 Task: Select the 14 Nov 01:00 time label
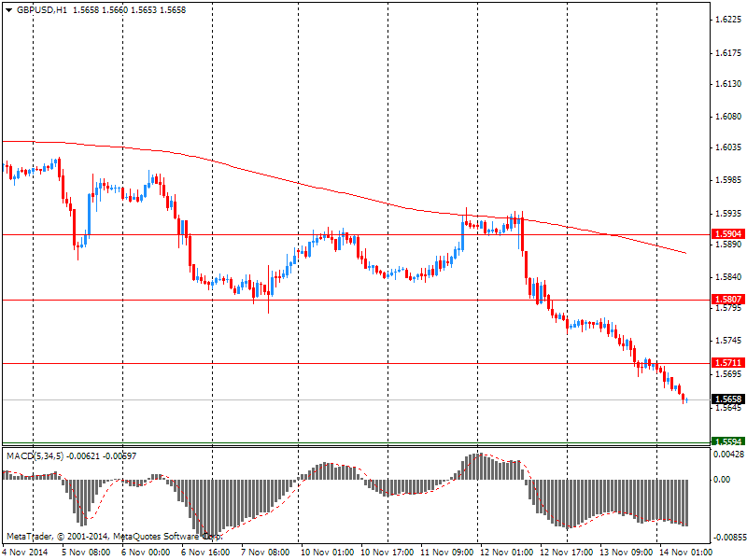(685, 552)
